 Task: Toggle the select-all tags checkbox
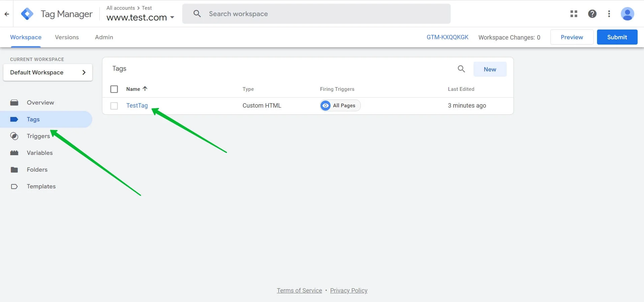point(114,89)
